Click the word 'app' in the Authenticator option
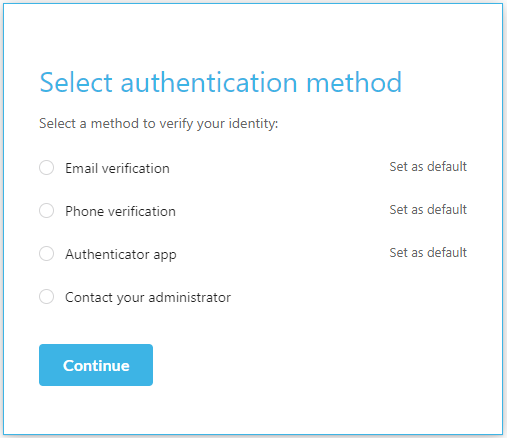This screenshot has height=438, width=507. click(165, 255)
